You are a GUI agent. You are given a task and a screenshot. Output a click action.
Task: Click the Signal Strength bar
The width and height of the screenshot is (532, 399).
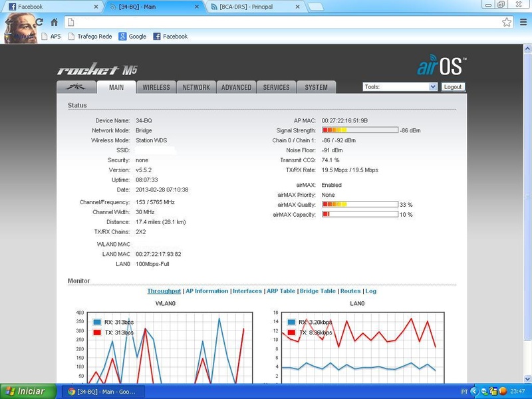point(360,130)
